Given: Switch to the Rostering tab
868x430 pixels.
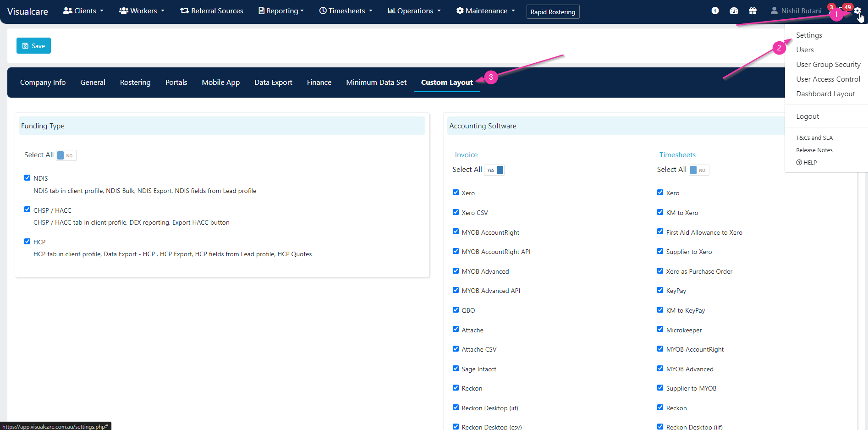Looking at the screenshot, I should (135, 83).
